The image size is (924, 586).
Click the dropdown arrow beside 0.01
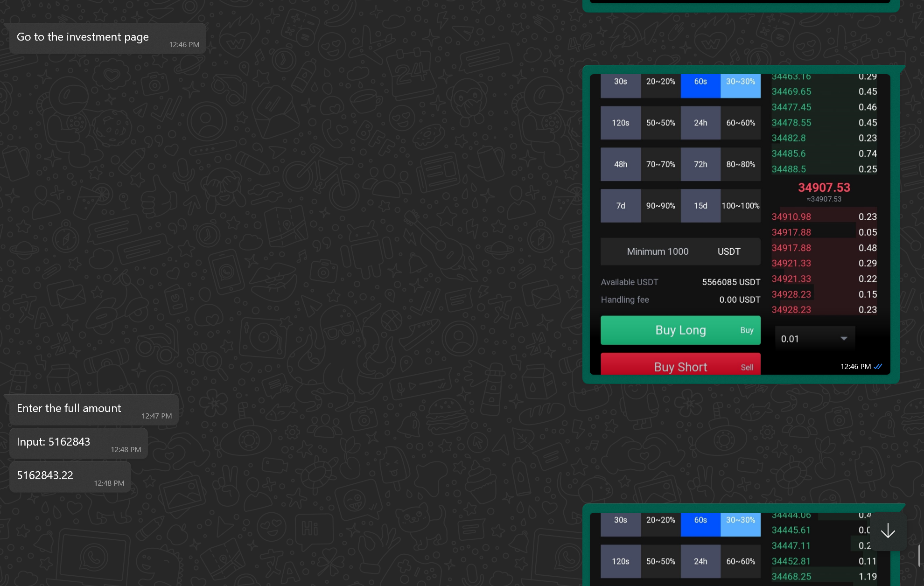(x=844, y=339)
